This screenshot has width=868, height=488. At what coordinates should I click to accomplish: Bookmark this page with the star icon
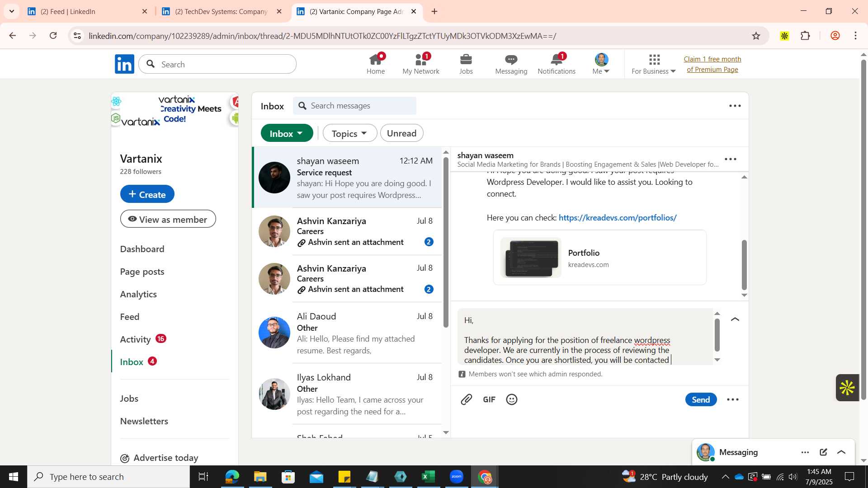tap(756, 36)
